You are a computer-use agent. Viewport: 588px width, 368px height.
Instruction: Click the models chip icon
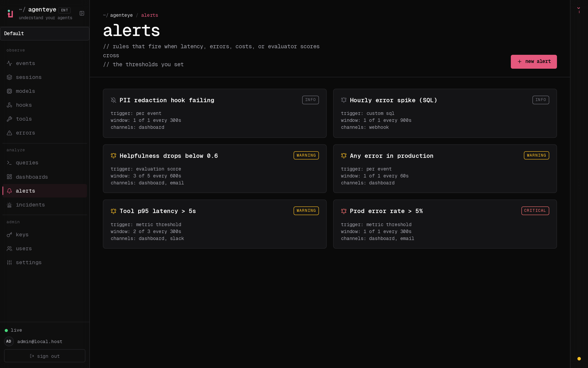[x=9, y=91]
